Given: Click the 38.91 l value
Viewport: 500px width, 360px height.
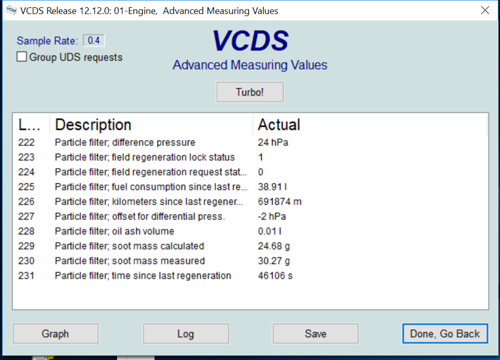Looking at the screenshot, I should [x=272, y=187].
